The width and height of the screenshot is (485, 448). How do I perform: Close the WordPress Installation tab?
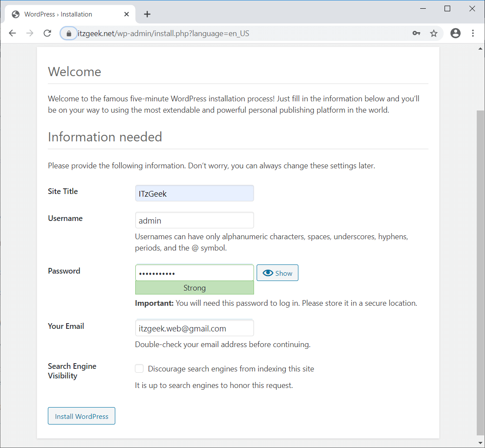click(x=127, y=14)
